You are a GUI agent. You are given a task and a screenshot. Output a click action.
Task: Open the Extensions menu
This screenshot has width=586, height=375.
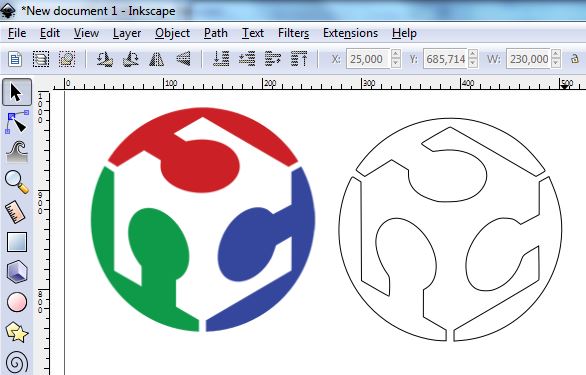(351, 33)
